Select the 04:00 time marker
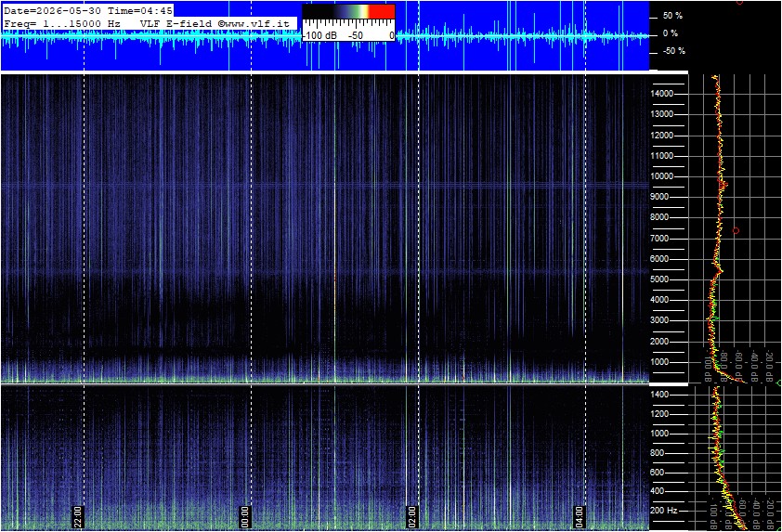Image resolution: width=782 pixels, height=532 pixels. (x=579, y=517)
